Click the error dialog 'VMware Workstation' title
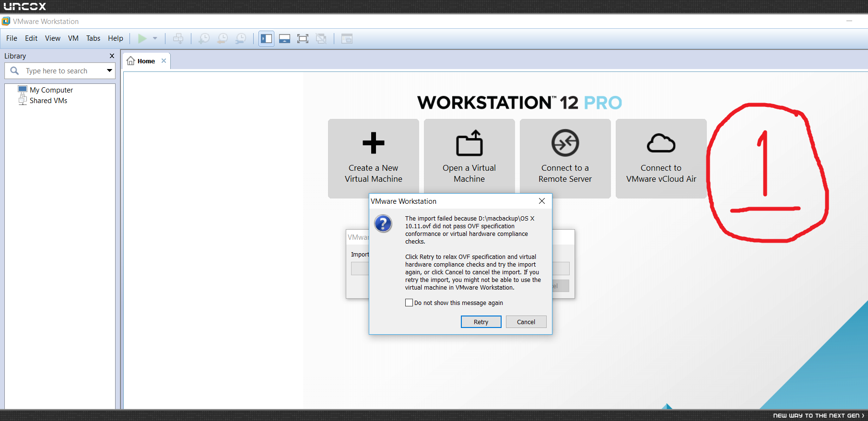868x421 pixels. pos(404,201)
